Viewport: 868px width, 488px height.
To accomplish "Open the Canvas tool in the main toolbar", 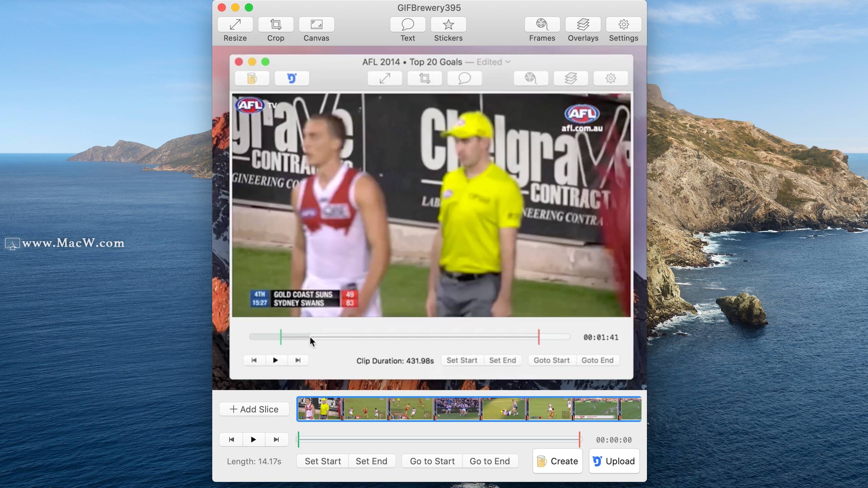I will point(316,24).
